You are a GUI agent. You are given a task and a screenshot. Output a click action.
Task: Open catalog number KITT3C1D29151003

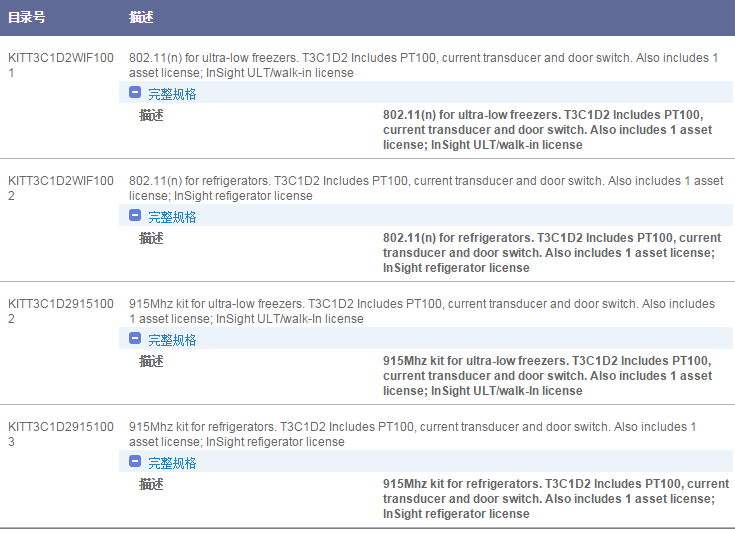coord(60,434)
